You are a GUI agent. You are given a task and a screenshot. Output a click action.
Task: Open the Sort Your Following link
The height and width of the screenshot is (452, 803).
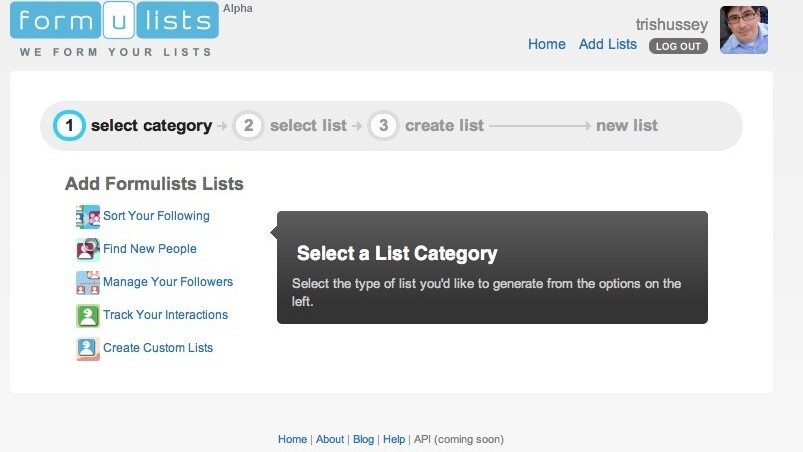[156, 216]
